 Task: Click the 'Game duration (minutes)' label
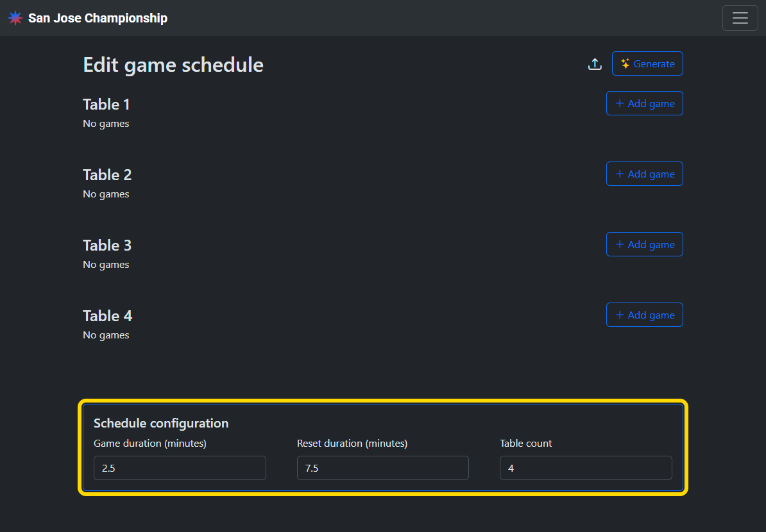coord(150,444)
